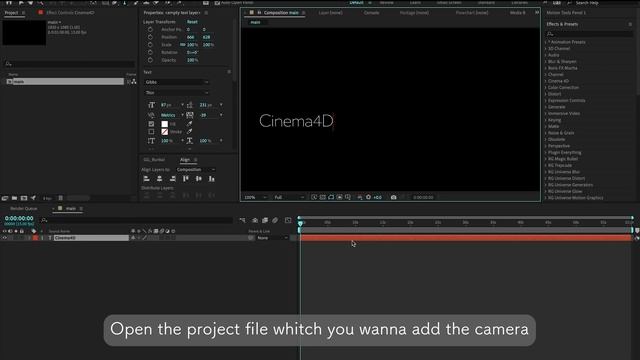The height and width of the screenshot is (360, 640).
Task: Click Reset in Layer Transform
Action: tap(192, 22)
